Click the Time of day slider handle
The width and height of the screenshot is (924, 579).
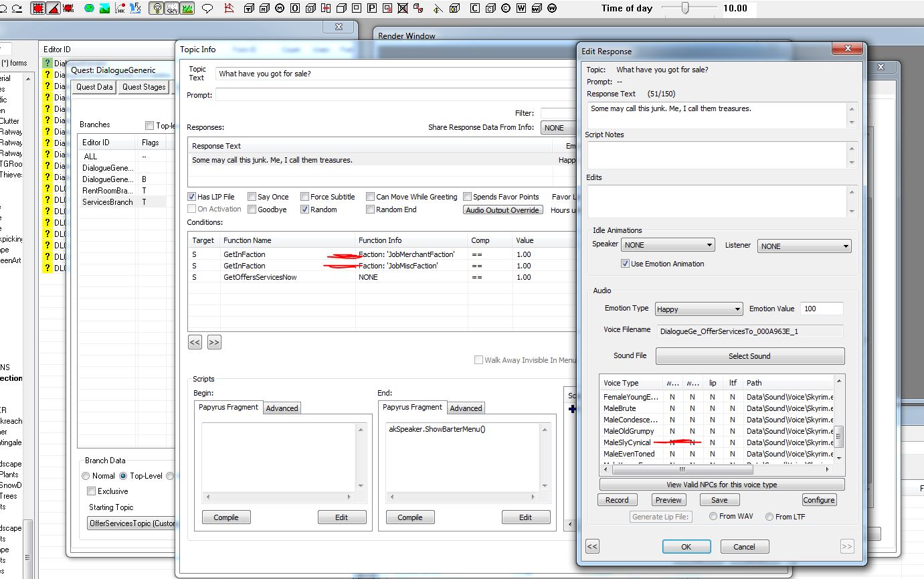click(685, 8)
